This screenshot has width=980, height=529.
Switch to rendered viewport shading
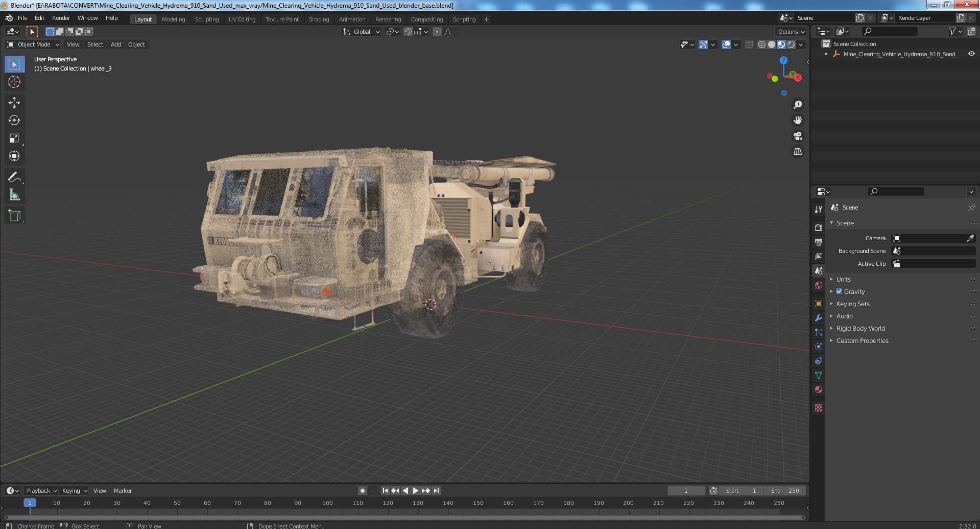[791, 44]
